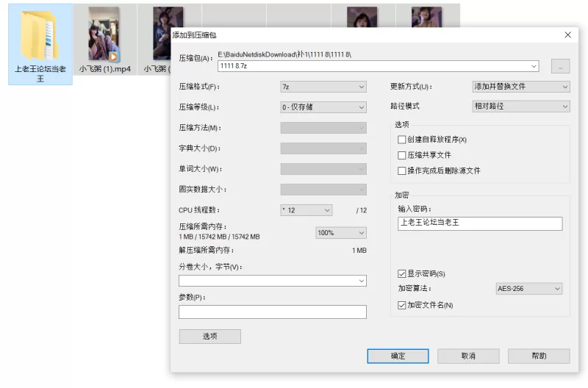Open the 加密算法 AES-256 dropdown
588x388 pixels.
click(528, 289)
